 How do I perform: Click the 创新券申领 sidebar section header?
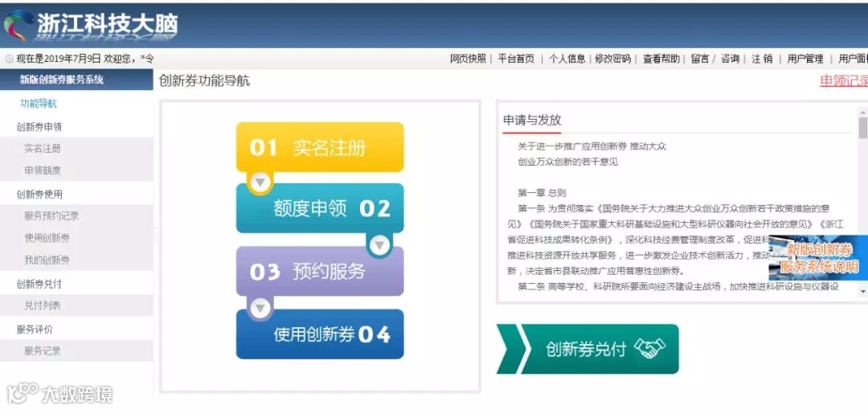point(39,127)
